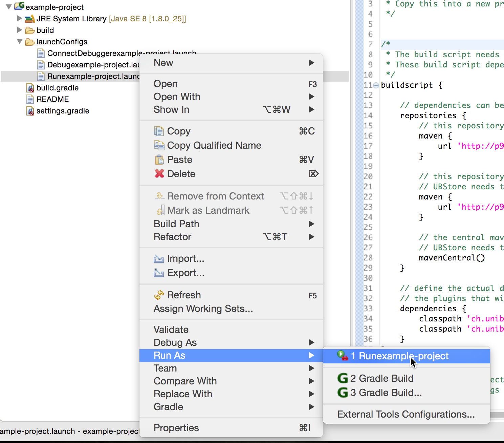This screenshot has height=443, width=504.
Task: Select the README file in tree
Action: [53, 99]
